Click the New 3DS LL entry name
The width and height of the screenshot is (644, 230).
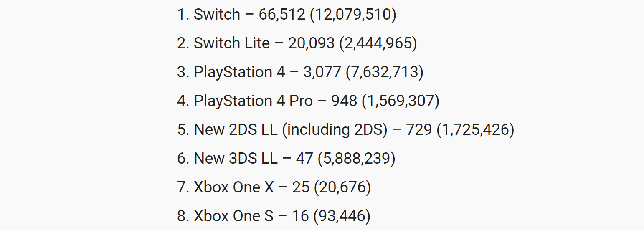coord(236,159)
